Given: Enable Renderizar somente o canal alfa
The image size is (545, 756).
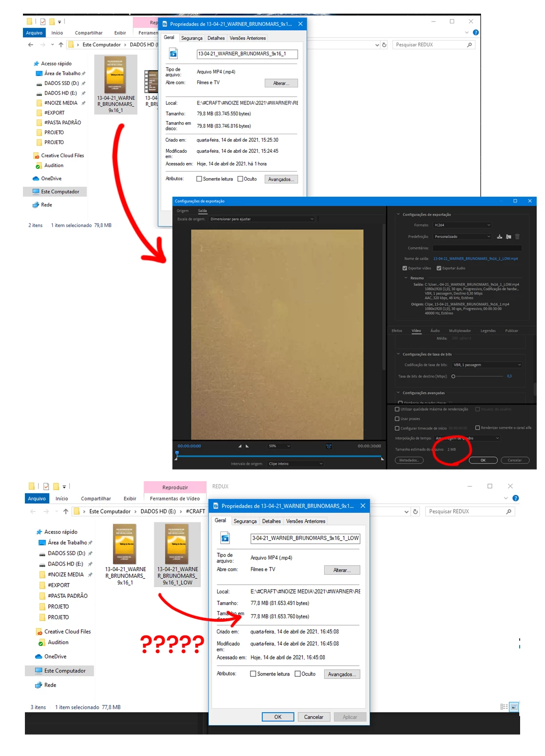Looking at the screenshot, I should point(478,428).
